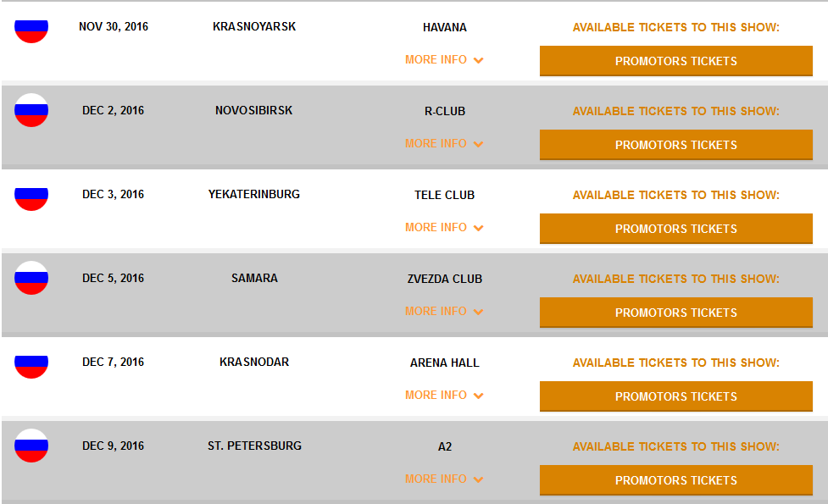Expand More Info for the R-Club show
This screenshot has width=828, height=504.
click(x=443, y=144)
